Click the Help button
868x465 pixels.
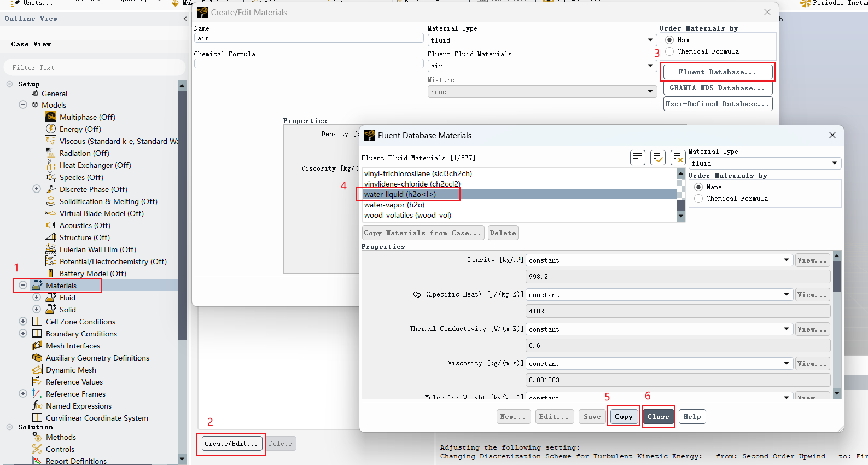[x=692, y=416]
